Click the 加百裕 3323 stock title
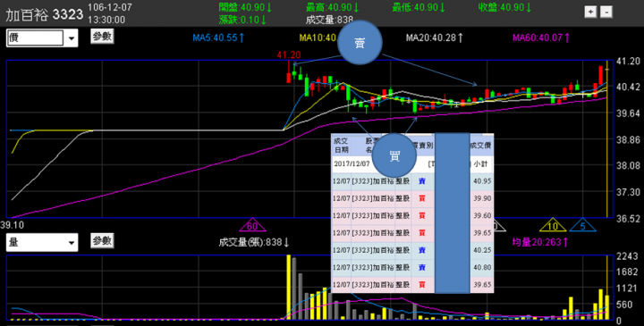Image resolution: width=644 pixels, height=326 pixels. pos(45,15)
